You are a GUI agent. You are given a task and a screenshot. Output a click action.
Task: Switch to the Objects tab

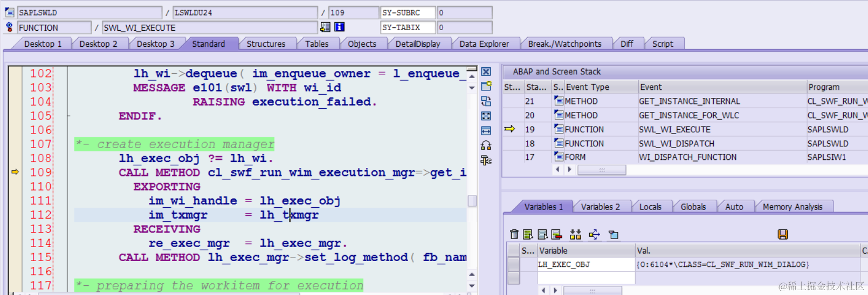(362, 44)
